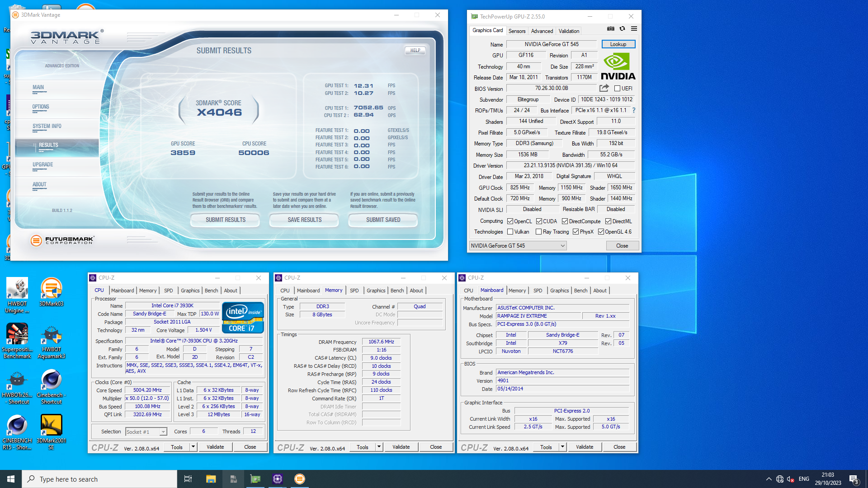Switch to Advanced tab in GPU-Z
Viewport: 868px width, 488px height.
542,31
